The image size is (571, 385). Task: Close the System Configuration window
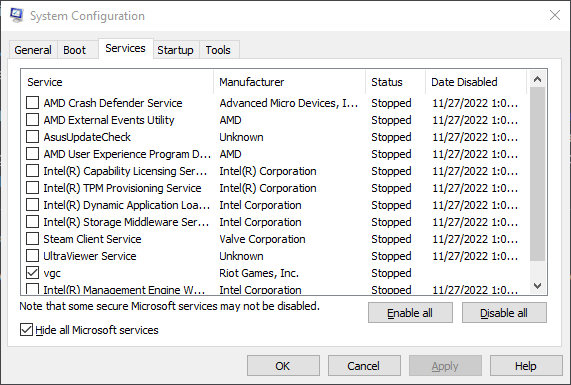click(555, 15)
